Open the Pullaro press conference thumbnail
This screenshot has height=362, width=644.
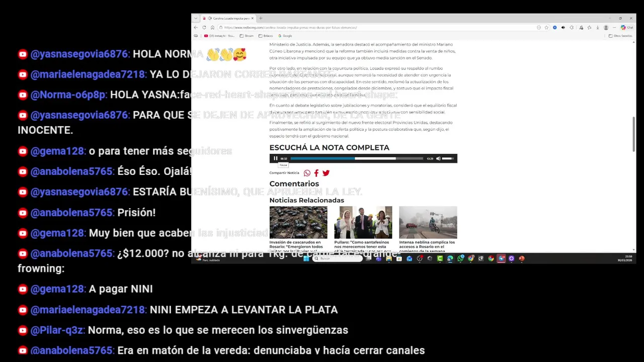pos(363,222)
